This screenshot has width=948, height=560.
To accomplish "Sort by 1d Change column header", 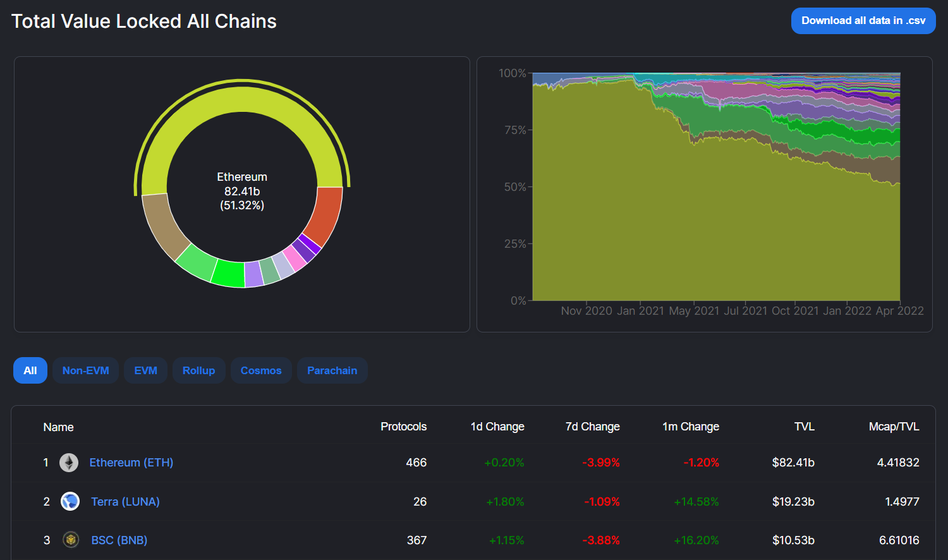I will 497,427.
